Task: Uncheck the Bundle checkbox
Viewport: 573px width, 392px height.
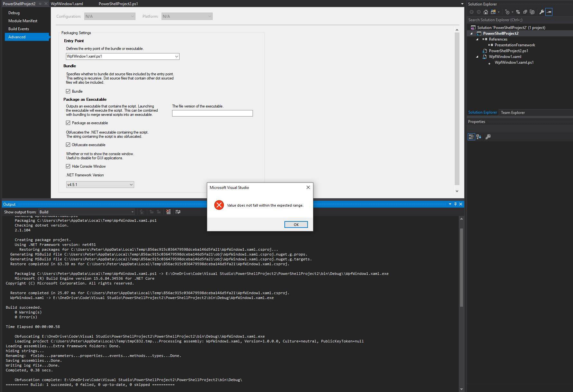Action: pos(68,91)
